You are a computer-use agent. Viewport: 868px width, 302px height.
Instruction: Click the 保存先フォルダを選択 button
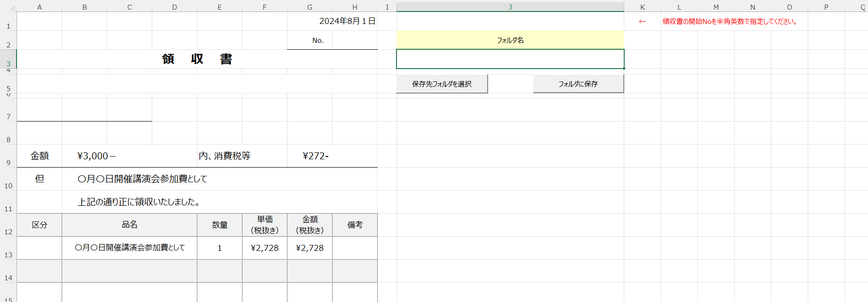coord(442,84)
